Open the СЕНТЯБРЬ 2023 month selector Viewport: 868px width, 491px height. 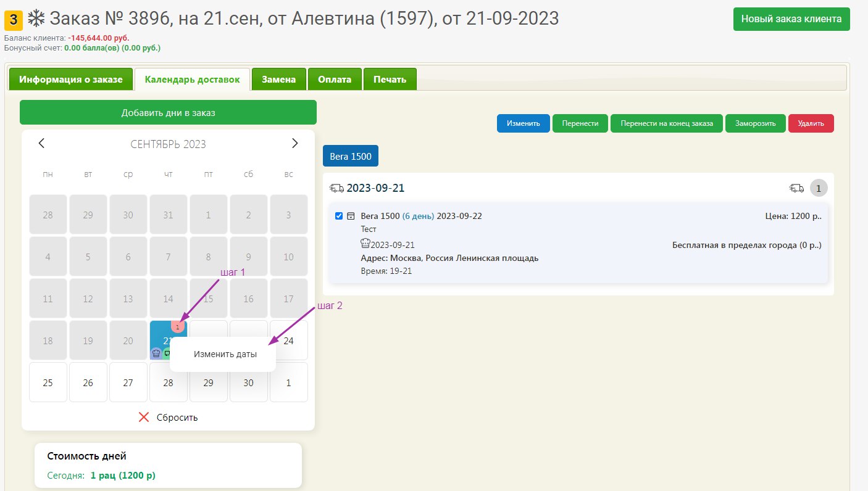pos(168,144)
